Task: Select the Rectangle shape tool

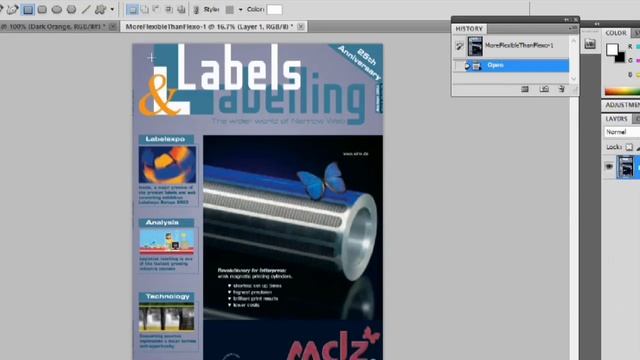Action: (28, 9)
